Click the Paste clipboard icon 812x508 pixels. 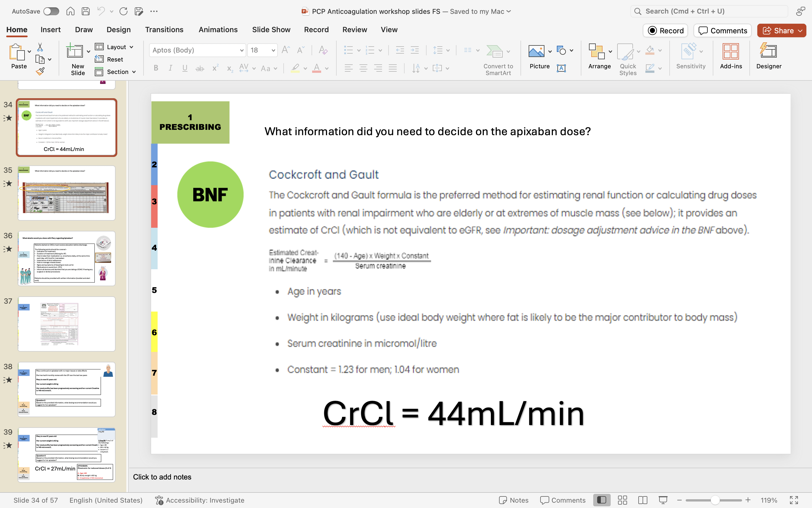pos(17,52)
